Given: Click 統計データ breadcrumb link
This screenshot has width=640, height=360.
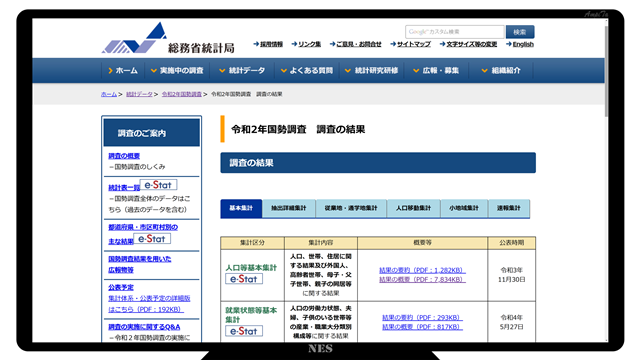Looking at the screenshot, I should 139,94.
